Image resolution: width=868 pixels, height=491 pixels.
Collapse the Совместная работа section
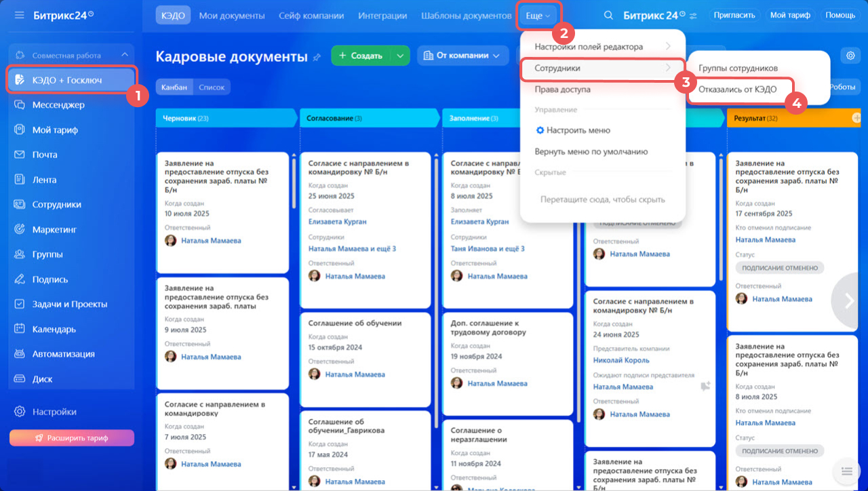(x=125, y=55)
